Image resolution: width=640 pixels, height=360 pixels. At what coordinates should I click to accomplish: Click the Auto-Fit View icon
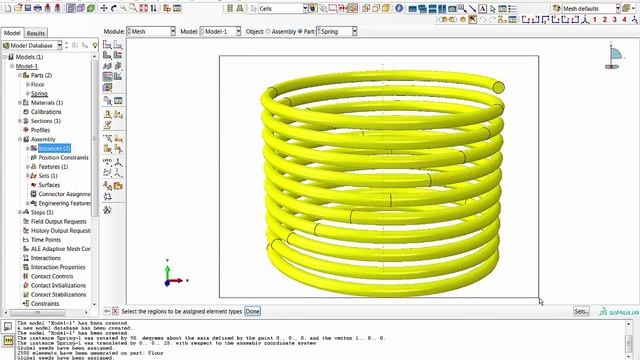pyautogui.click(x=143, y=8)
